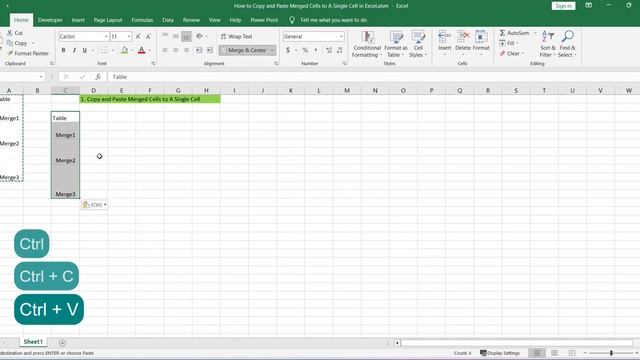Screen dimensions: 640x360
Task: Switch to the Formulas tab
Action: click(142, 20)
